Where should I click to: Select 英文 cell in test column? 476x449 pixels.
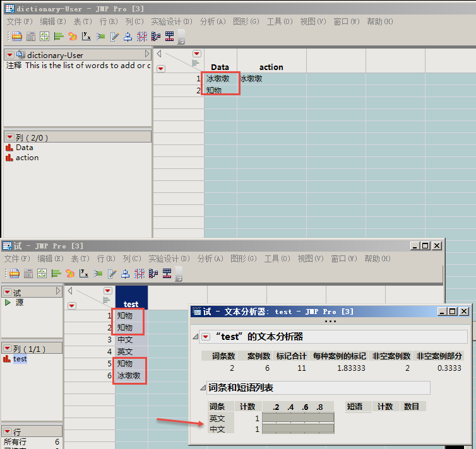pyautogui.click(x=131, y=352)
